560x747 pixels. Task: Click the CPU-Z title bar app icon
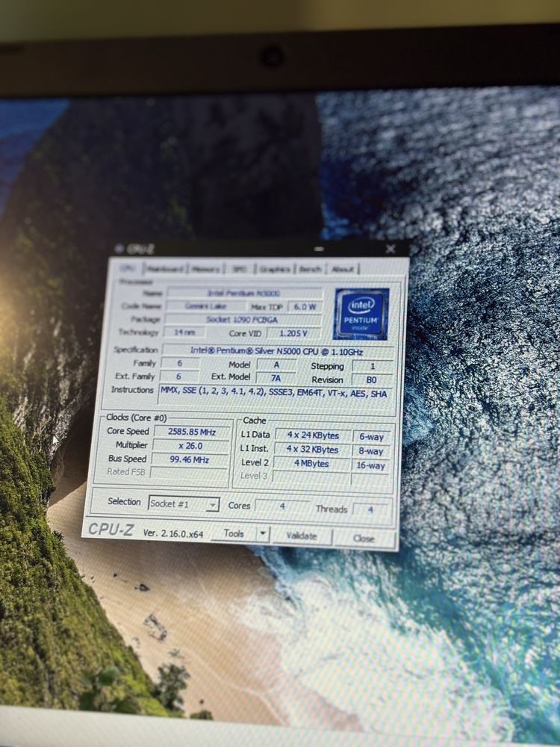click(x=119, y=249)
